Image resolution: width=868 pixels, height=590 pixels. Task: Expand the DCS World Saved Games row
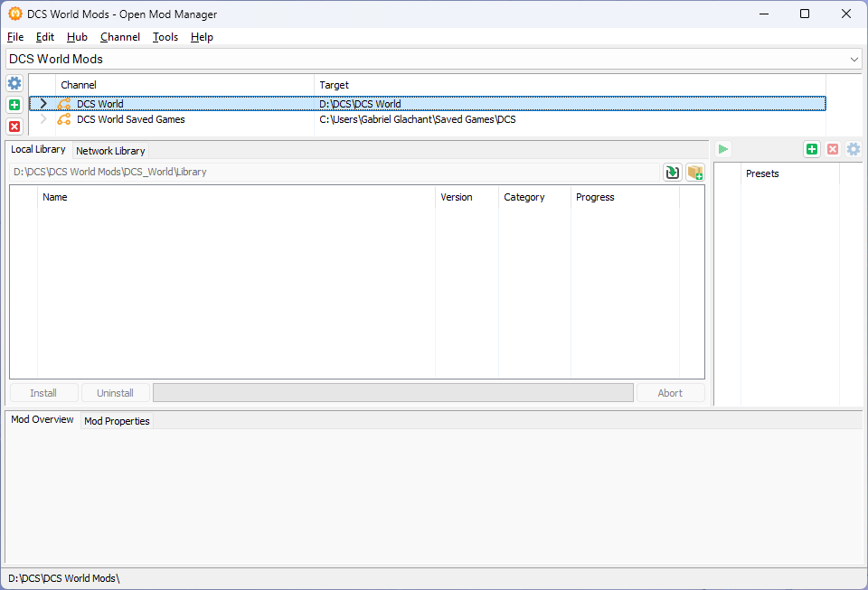coord(43,119)
